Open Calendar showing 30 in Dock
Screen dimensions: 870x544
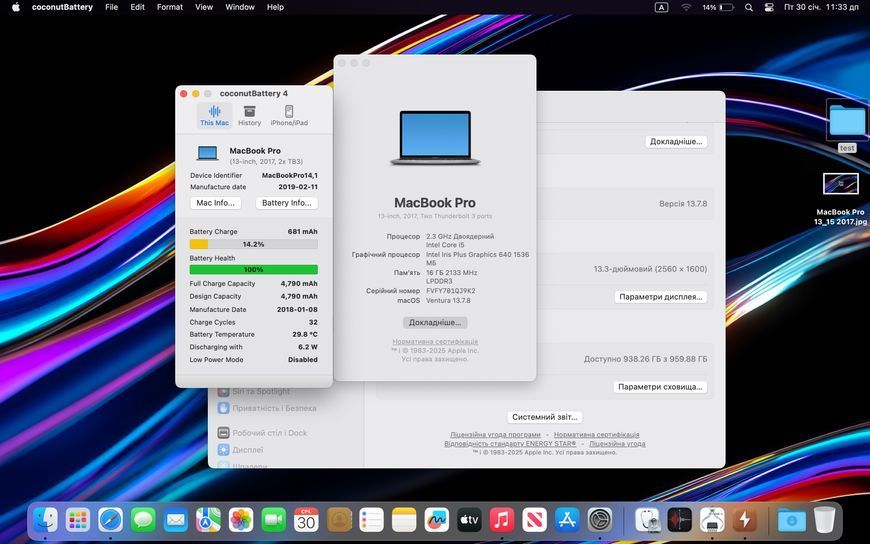click(x=306, y=520)
